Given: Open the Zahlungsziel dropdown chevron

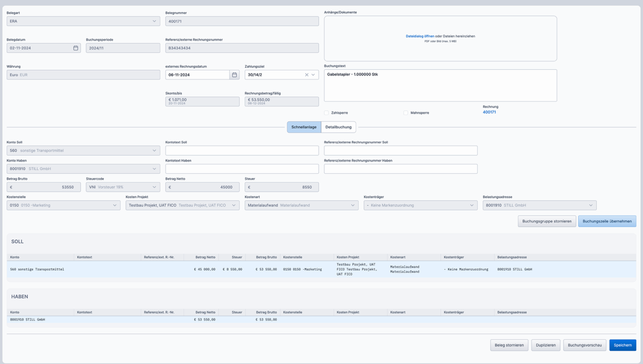Looking at the screenshot, I should pyautogui.click(x=313, y=75).
